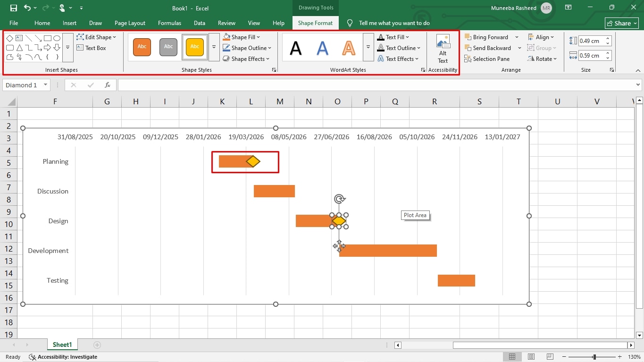Image resolution: width=644 pixels, height=362 pixels.
Task: Select the Sheet1 tab
Action: pyautogui.click(x=62, y=345)
